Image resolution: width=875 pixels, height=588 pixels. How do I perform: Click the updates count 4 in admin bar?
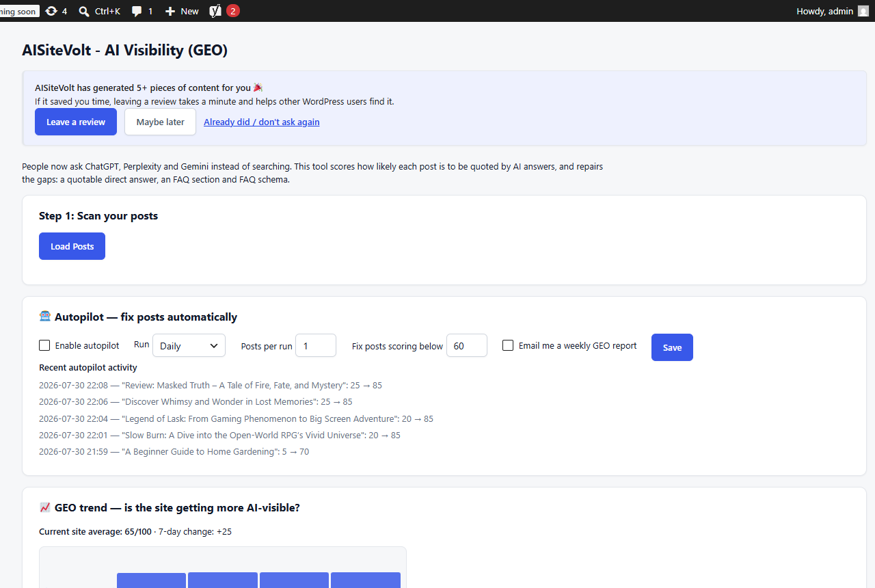click(x=64, y=11)
